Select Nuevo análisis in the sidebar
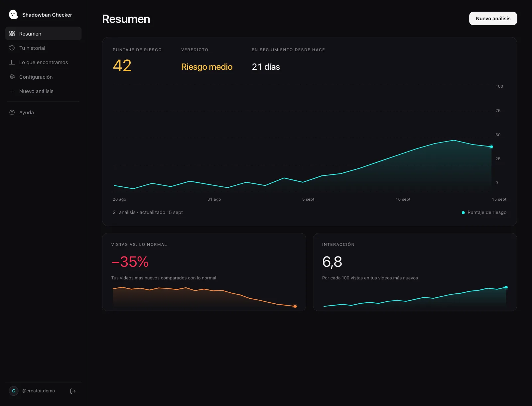The image size is (532, 406). pyautogui.click(x=43, y=91)
